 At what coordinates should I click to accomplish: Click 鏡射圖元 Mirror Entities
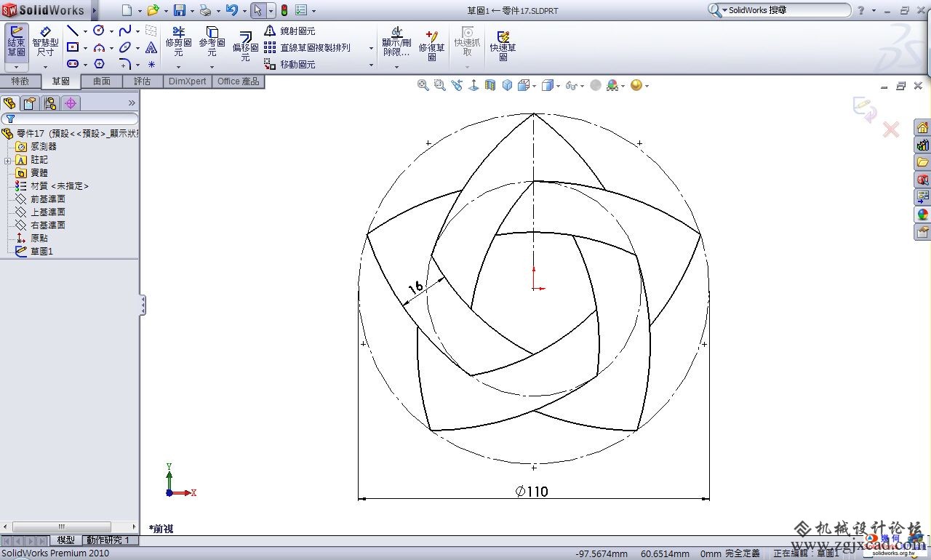pyautogui.click(x=289, y=31)
